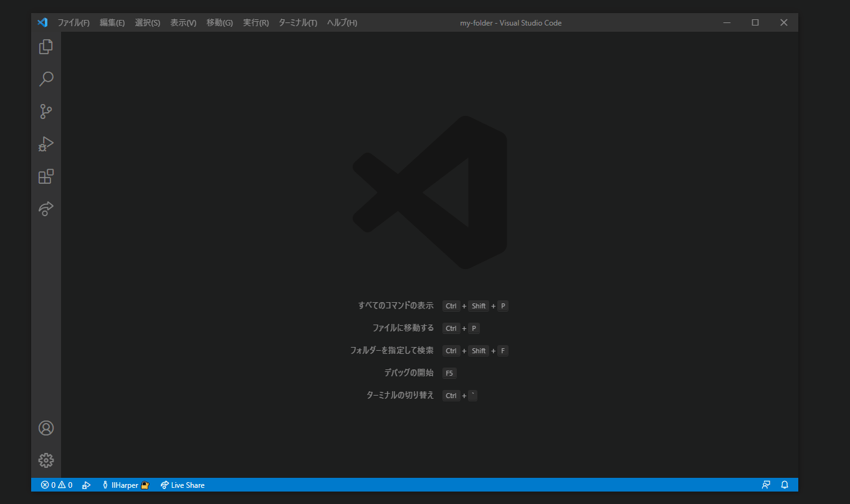
Task: Show errors and warnings from status bar
Action: pos(57,485)
